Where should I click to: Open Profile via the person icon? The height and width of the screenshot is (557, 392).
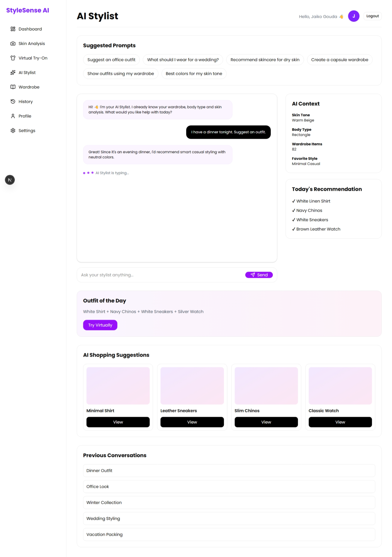[13, 116]
